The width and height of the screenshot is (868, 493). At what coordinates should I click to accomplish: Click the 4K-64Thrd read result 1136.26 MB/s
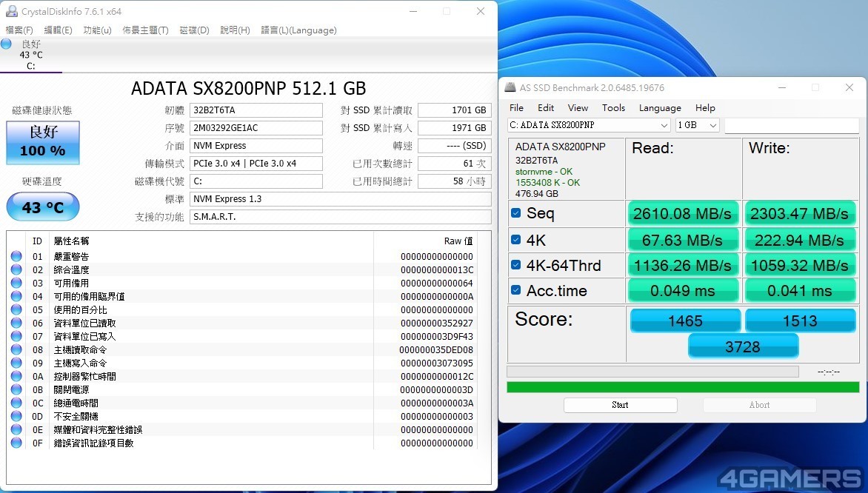[x=683, y=266]
